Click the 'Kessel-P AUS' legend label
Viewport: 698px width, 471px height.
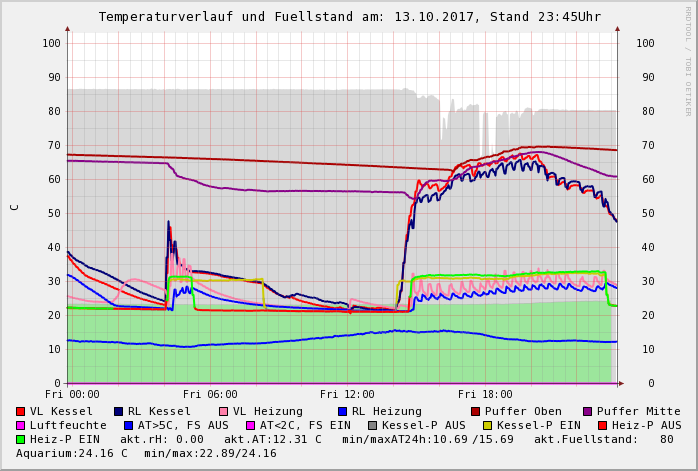(424, 426)
